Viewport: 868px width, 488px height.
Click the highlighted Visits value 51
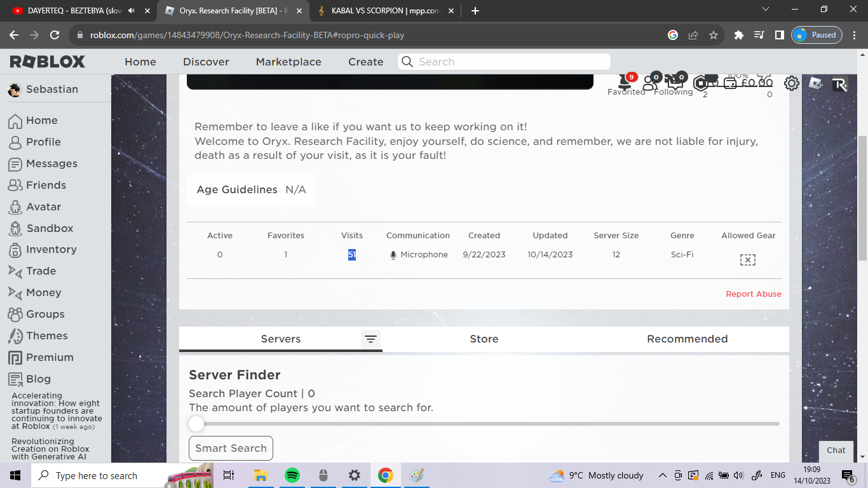point(351,255)
